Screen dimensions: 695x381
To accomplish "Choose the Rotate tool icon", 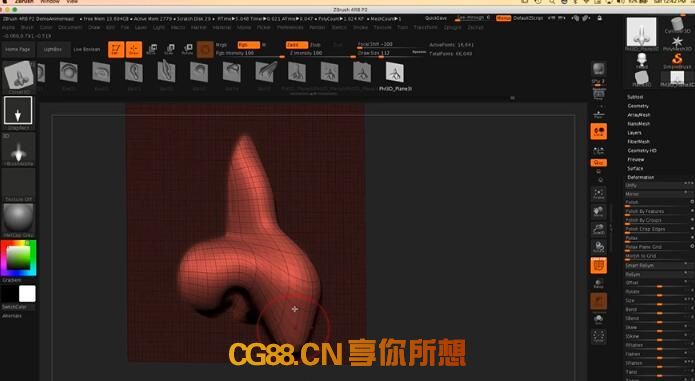I will (x=187, y=49).
